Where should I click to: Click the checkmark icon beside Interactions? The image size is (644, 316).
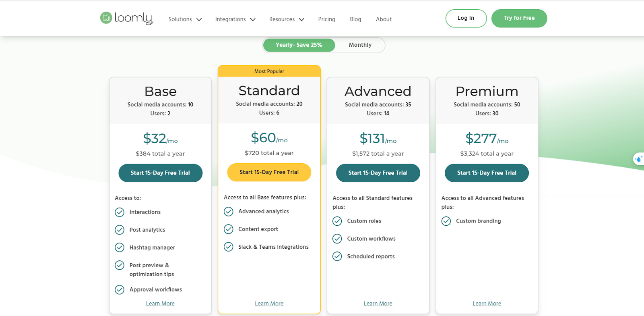click(120, 212)
